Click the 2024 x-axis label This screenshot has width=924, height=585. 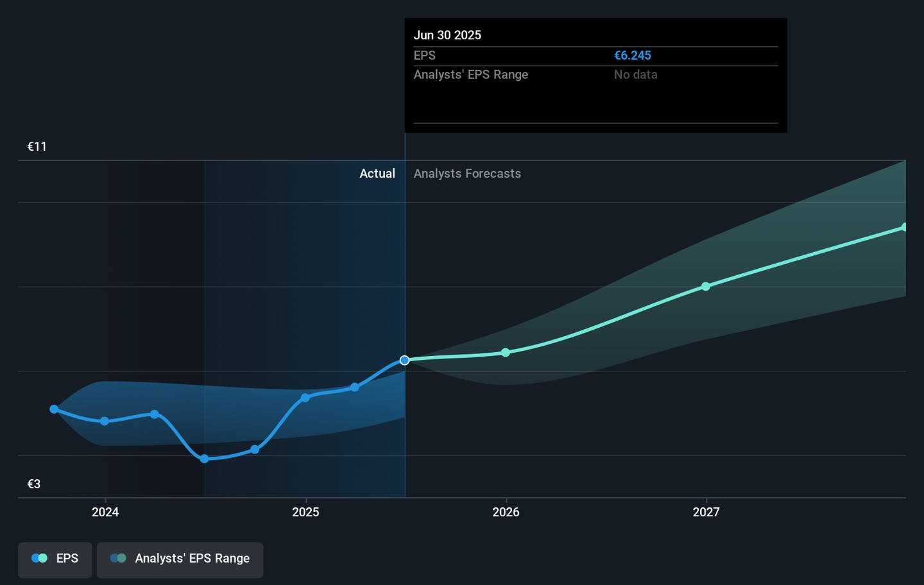point(105,512)
